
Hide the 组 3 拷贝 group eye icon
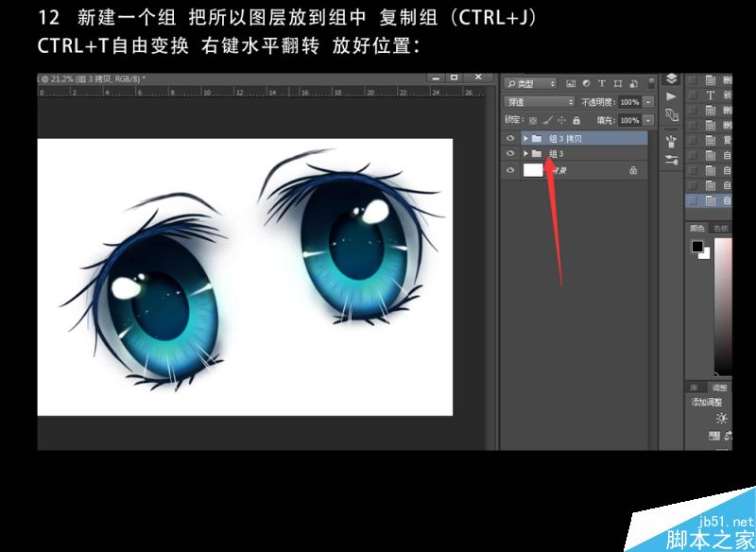click(510, 138)
